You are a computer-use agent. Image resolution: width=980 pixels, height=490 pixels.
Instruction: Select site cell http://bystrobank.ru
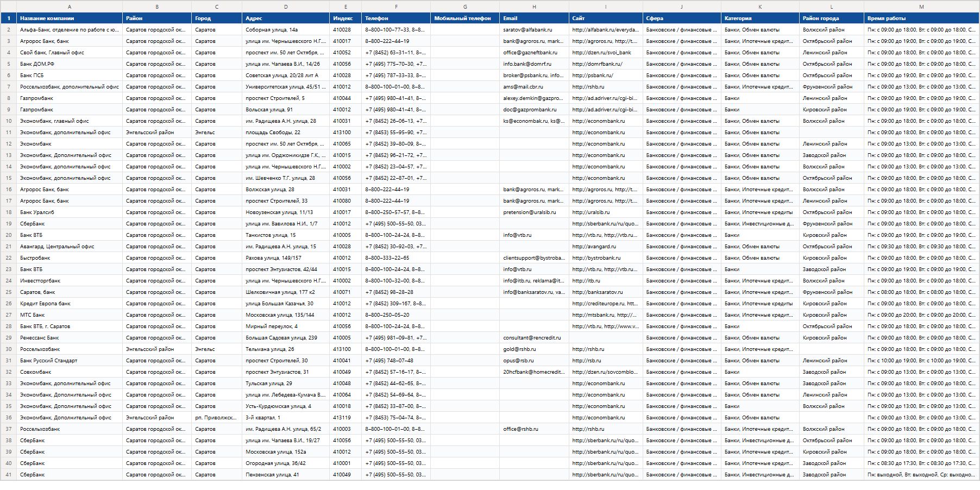pyautogui.click(x=606, y=258)
